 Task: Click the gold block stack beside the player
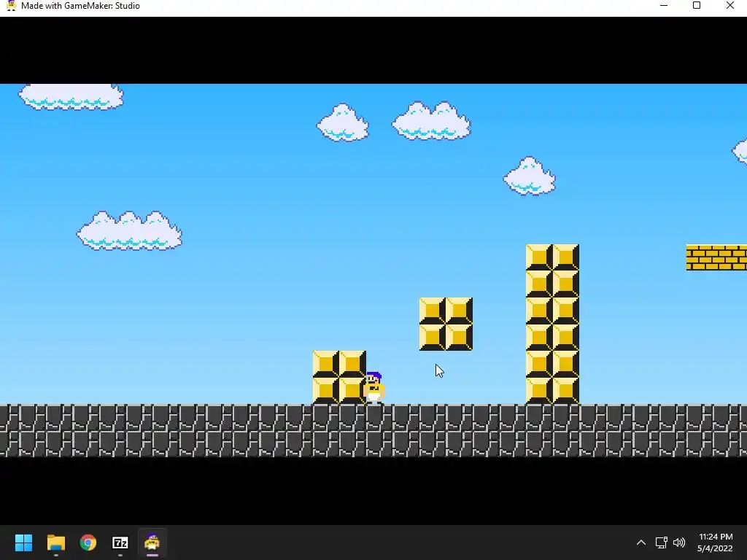[339, 378]
